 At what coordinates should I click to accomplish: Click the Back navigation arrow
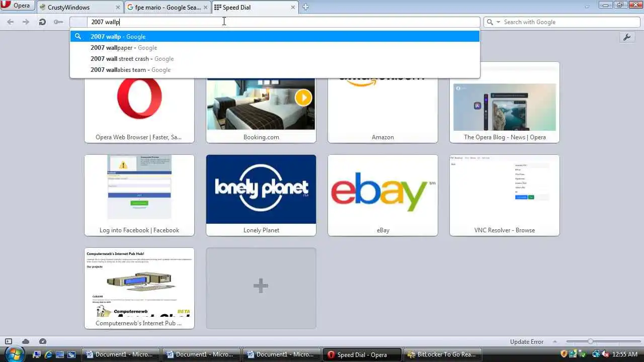(x=11, y=22)
